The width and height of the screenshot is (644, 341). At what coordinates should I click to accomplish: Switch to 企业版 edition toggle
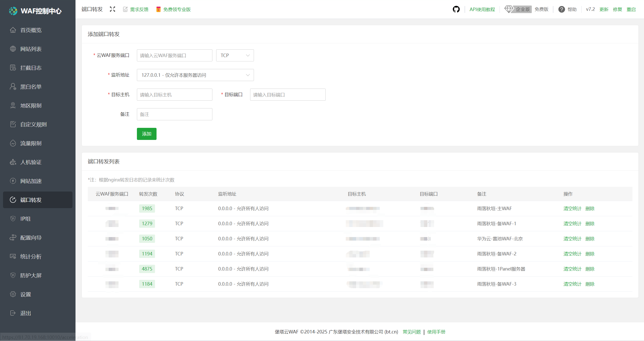click(x=523, y=9)
